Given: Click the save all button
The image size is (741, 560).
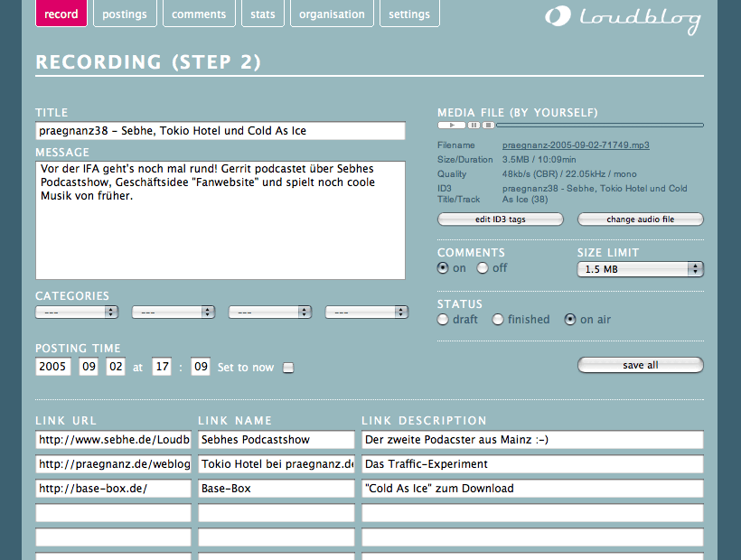Looking at the screenshot, I should 641,365.
